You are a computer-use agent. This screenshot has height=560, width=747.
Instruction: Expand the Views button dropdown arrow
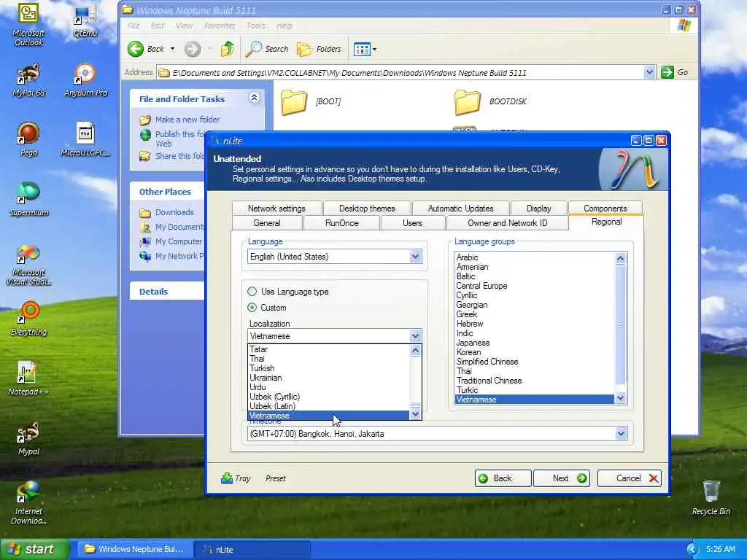[x=374, y=49]
